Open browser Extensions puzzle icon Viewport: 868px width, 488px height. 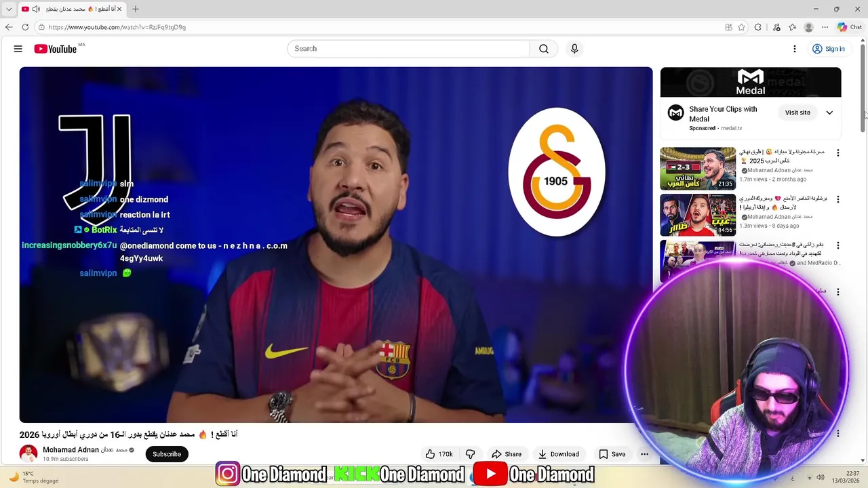pyautogui.click(x=758, y=27)
